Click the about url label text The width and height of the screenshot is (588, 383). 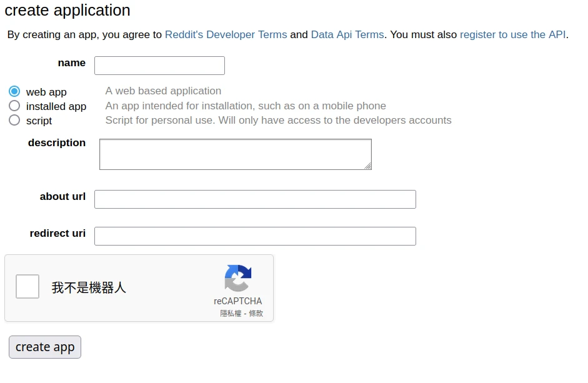62,197
